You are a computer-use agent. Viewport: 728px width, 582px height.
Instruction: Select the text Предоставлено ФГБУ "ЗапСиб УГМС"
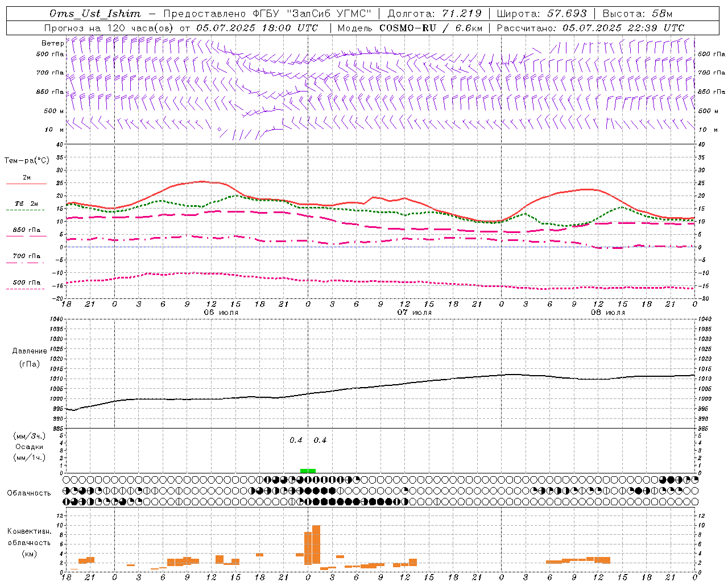pos(267,14)
